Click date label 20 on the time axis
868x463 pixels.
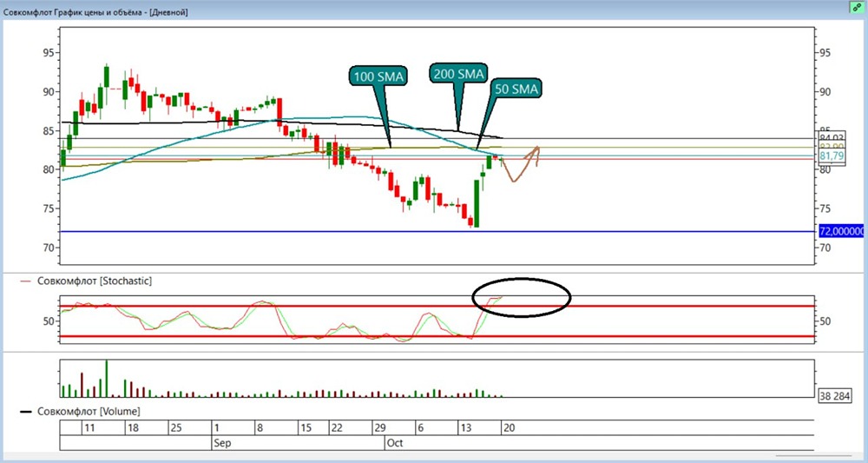509,428
